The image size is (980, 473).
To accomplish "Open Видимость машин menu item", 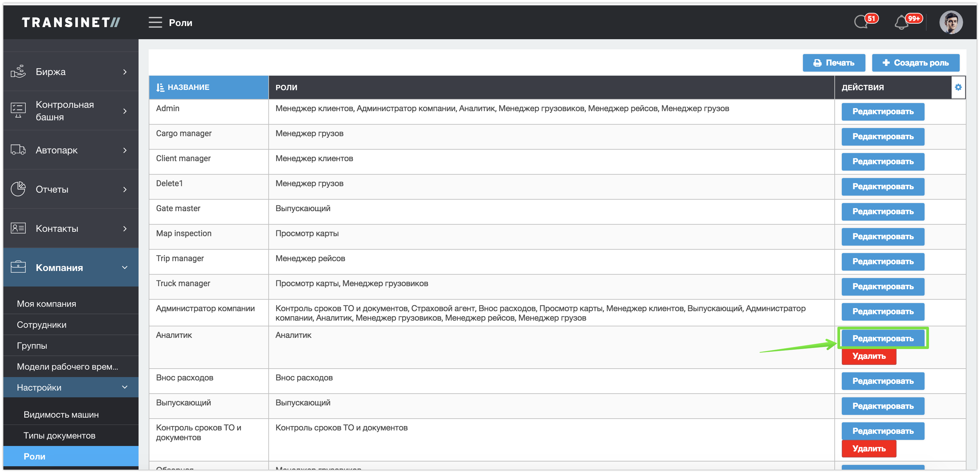I will click(x=61, y=415).
